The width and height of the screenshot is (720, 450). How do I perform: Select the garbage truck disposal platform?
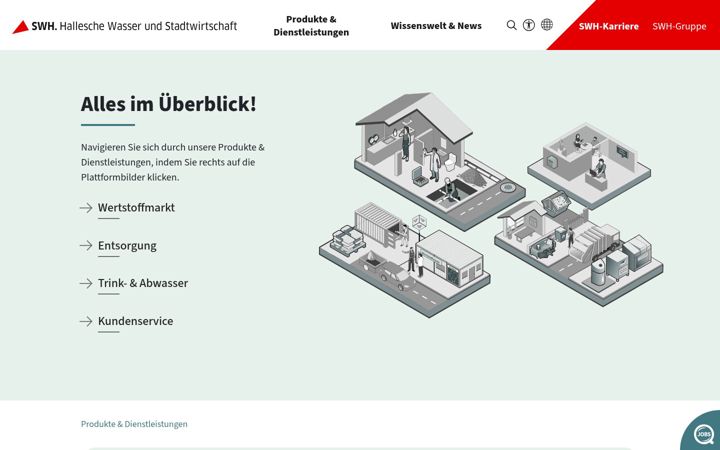(579, 250)
